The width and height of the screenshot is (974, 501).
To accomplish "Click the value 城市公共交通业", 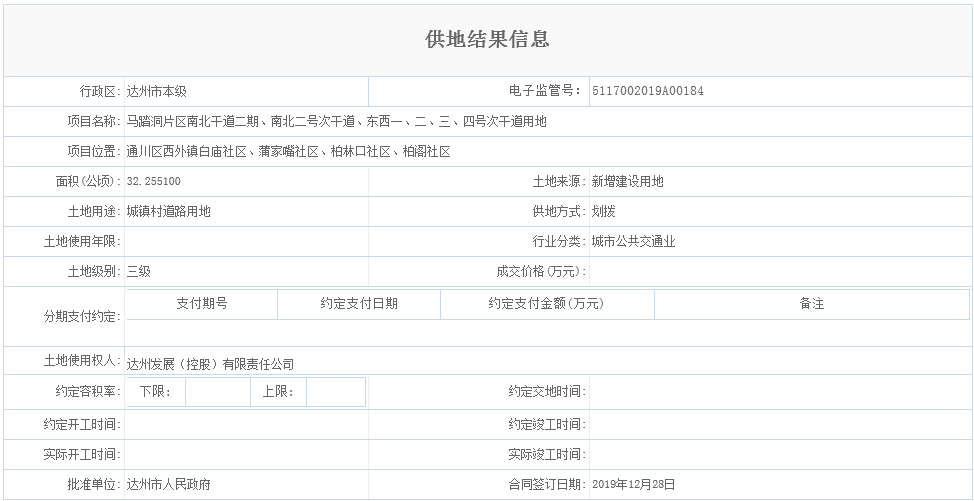I will pyautogui.click(x=634, y=241).
